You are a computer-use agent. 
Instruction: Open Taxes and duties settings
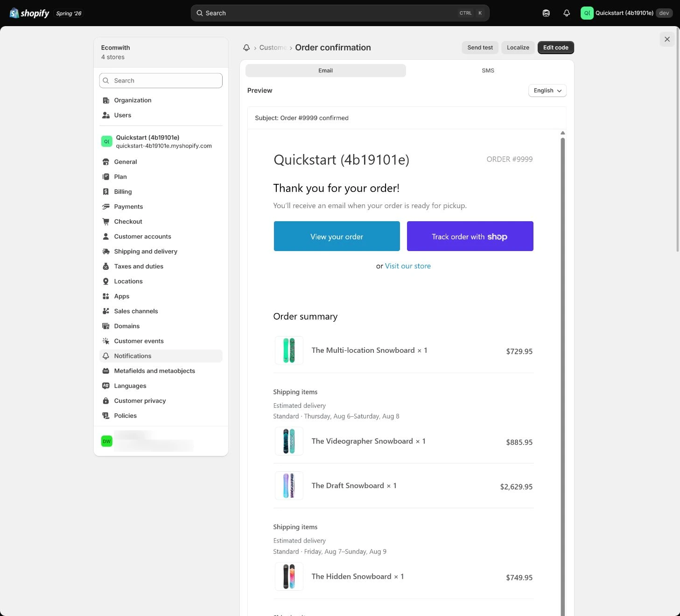[161, 266]
